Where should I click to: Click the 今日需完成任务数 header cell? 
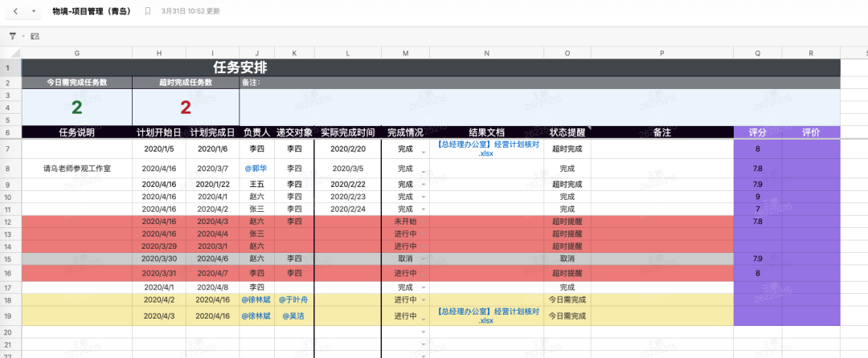(76, 83)
